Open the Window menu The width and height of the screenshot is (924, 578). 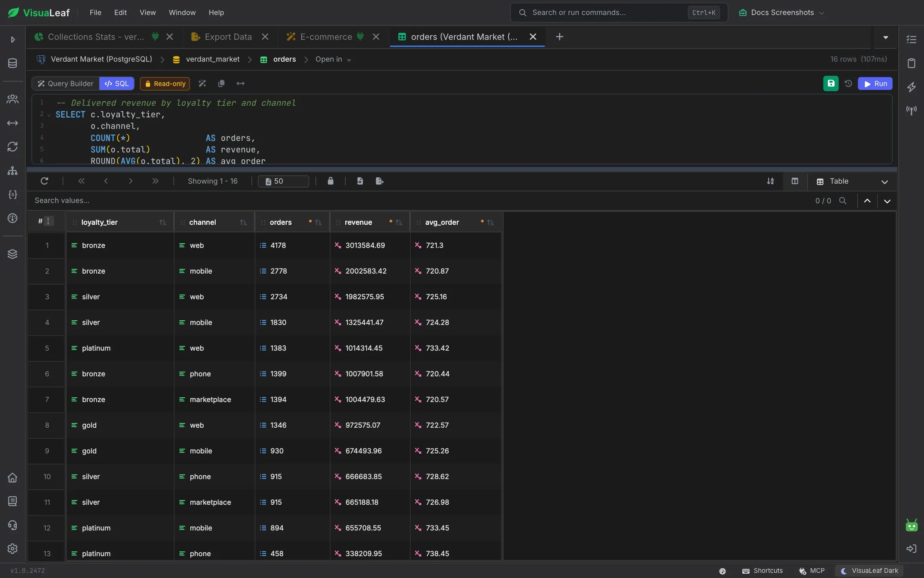(182, 13)
